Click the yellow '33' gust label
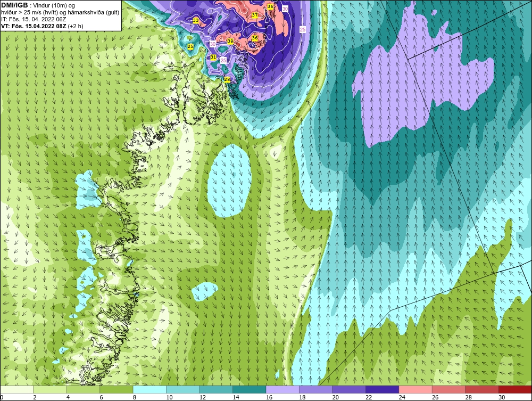The height and width of the screenshot is (401, 532). coord(196,20)
